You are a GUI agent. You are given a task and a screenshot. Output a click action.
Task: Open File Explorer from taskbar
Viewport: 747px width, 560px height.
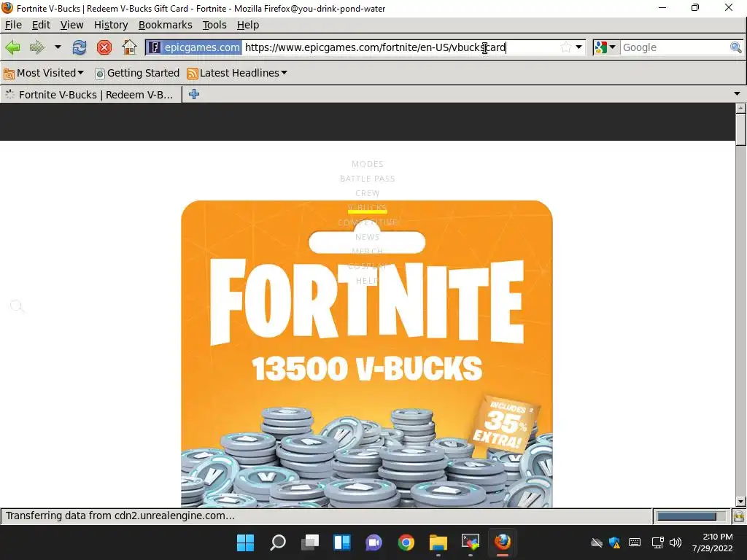click(x=438, y=542)
